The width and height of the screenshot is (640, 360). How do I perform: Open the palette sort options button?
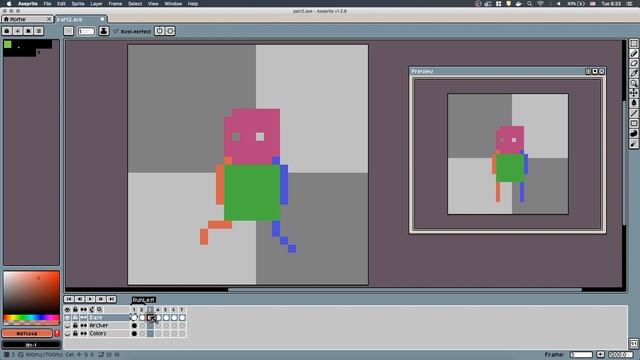[x=18, y=31]
